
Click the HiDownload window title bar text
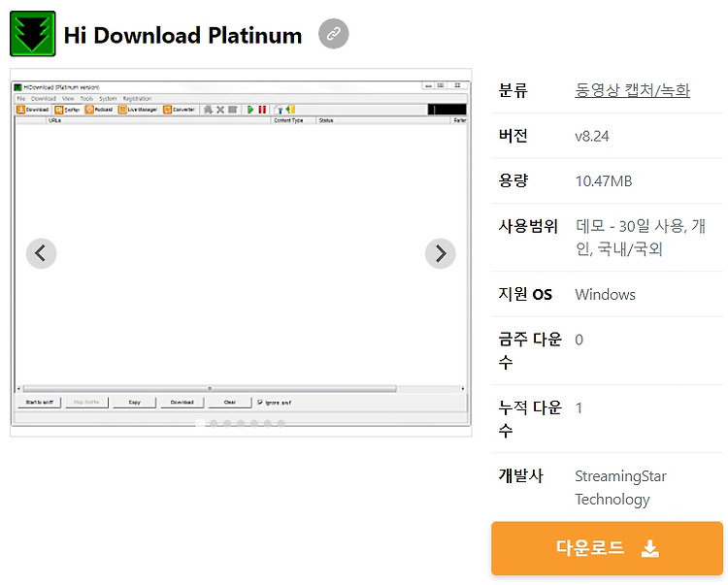61,87
